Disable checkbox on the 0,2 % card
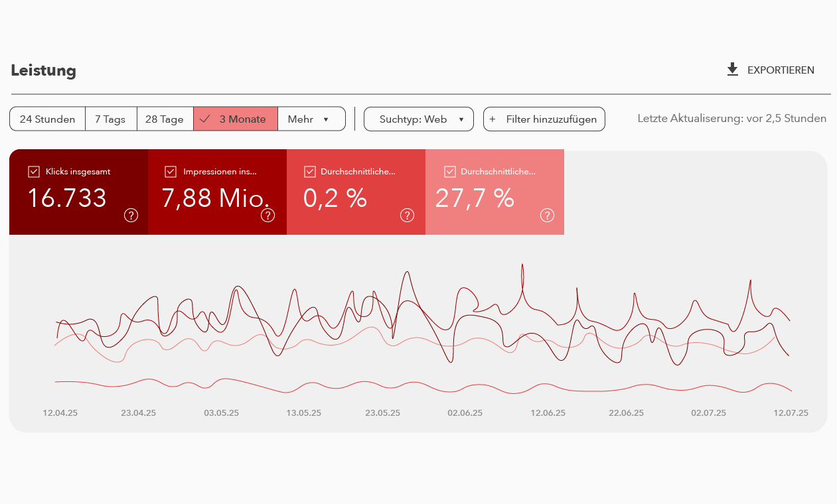Viewport: 837px width, 504px height. [309, 172]
